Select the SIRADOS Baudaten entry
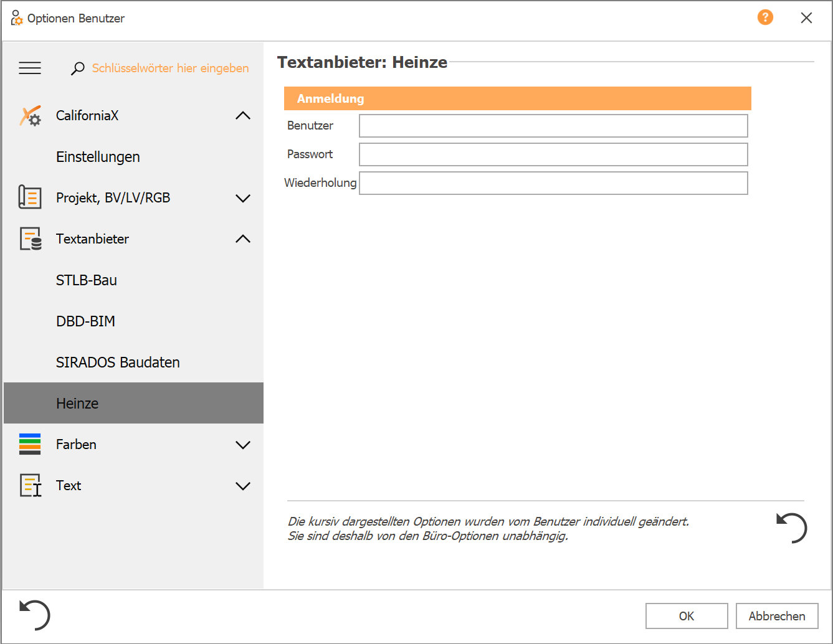Screen dimensions: 833x644 [133, 362]
